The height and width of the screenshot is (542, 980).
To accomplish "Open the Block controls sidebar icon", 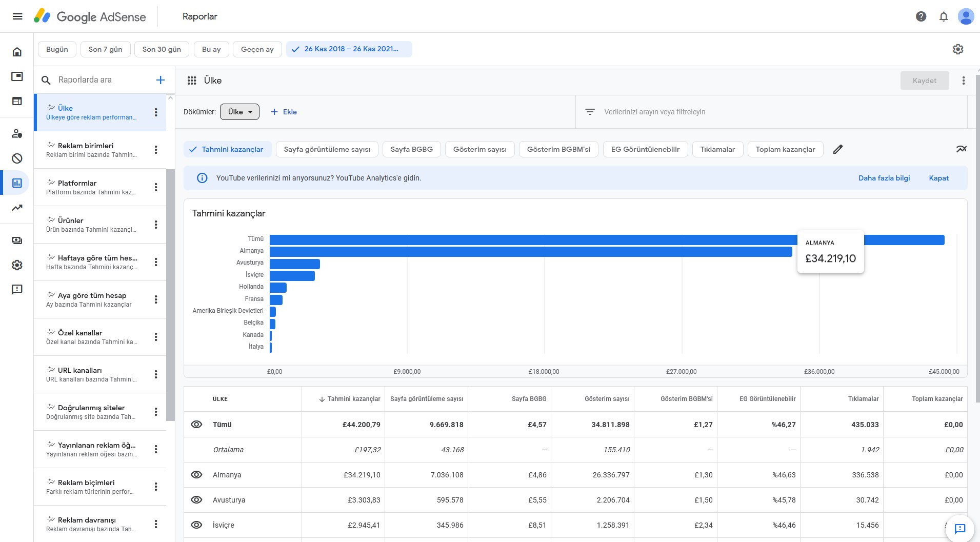I will (17, 158).
